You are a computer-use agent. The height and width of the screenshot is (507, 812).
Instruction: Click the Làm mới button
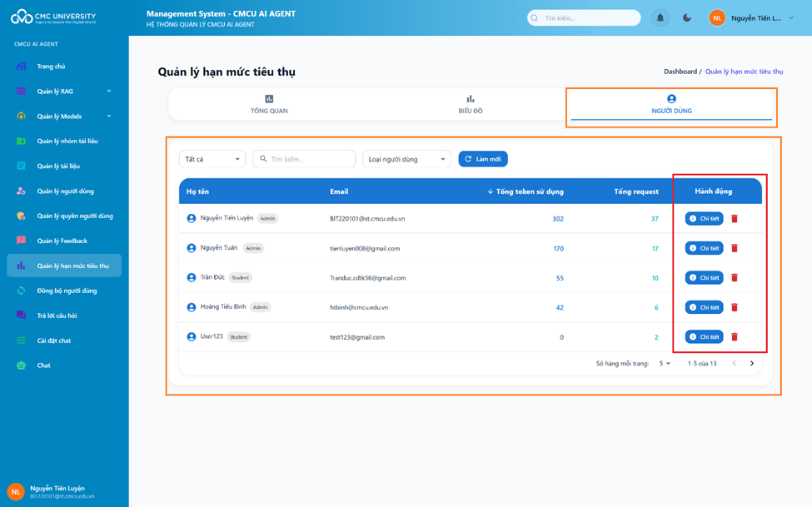tap(483, 159)
